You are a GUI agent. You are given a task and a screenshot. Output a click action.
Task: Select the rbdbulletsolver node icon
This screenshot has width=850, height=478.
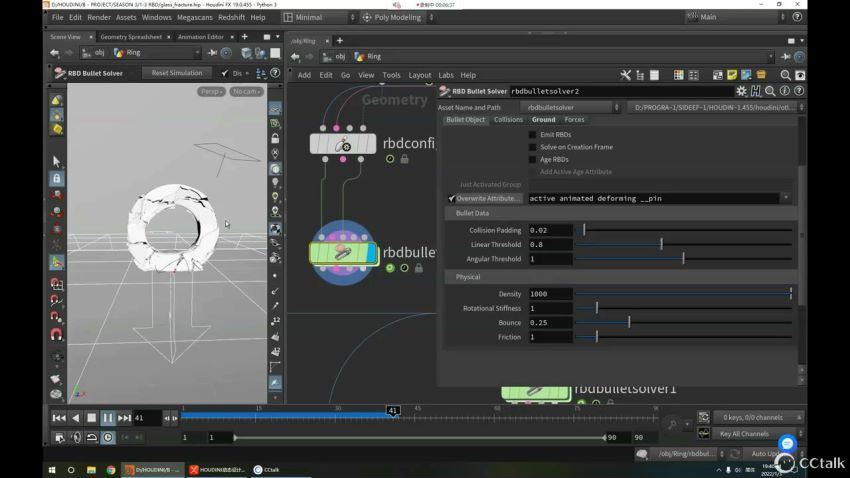[343, 253]
